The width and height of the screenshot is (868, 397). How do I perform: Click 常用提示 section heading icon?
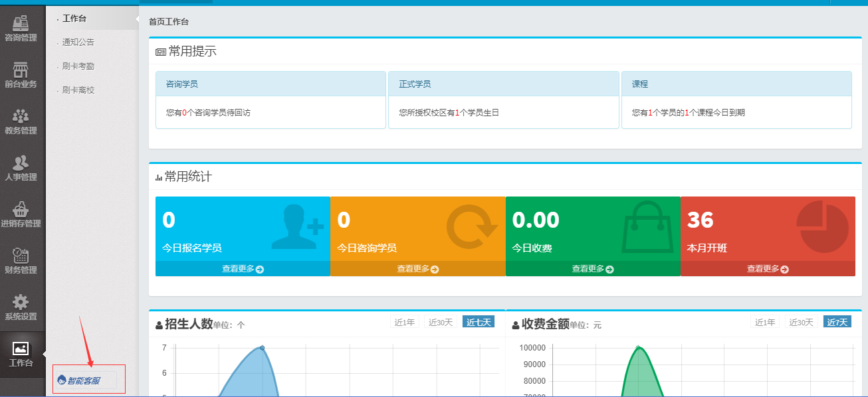click(x=160, y=52)
